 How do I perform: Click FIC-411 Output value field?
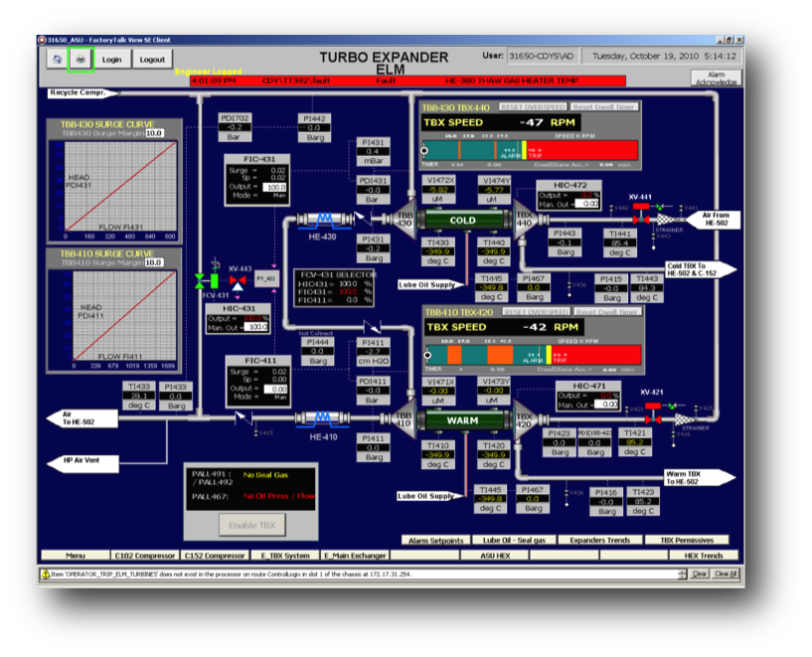coord(275,389)
